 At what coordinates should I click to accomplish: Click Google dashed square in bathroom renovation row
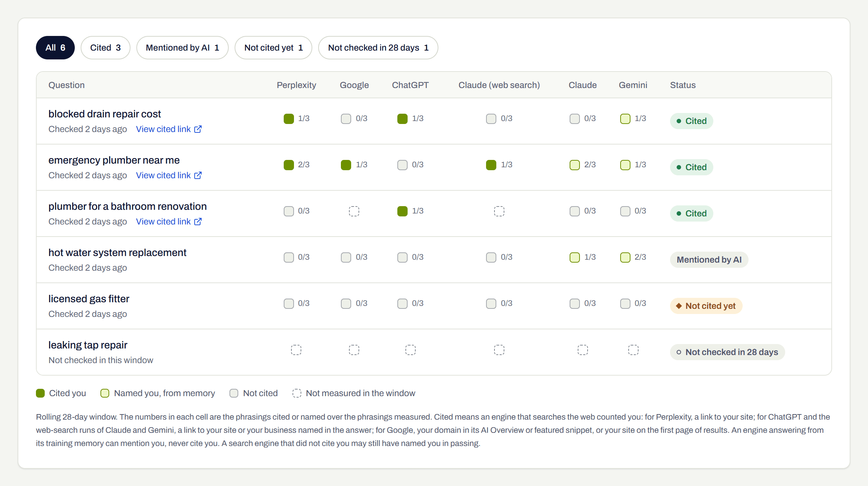pyautogui.click(x=354, y=211)
